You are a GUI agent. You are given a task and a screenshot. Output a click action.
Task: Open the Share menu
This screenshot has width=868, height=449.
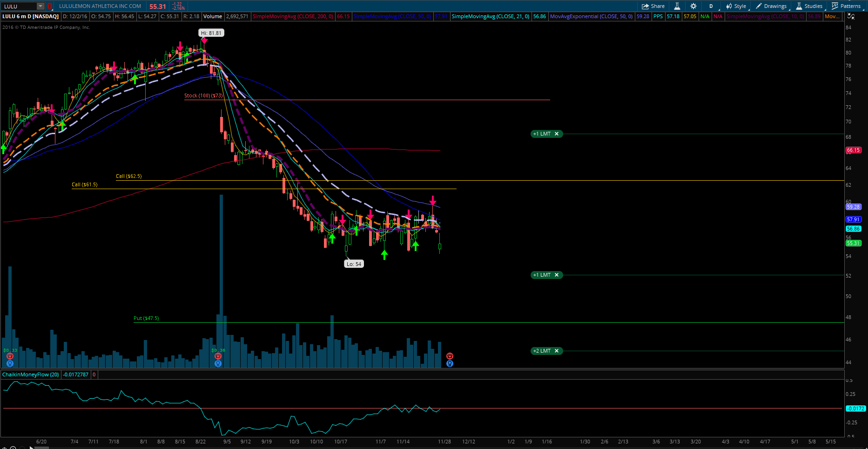(x=653, y=6)
